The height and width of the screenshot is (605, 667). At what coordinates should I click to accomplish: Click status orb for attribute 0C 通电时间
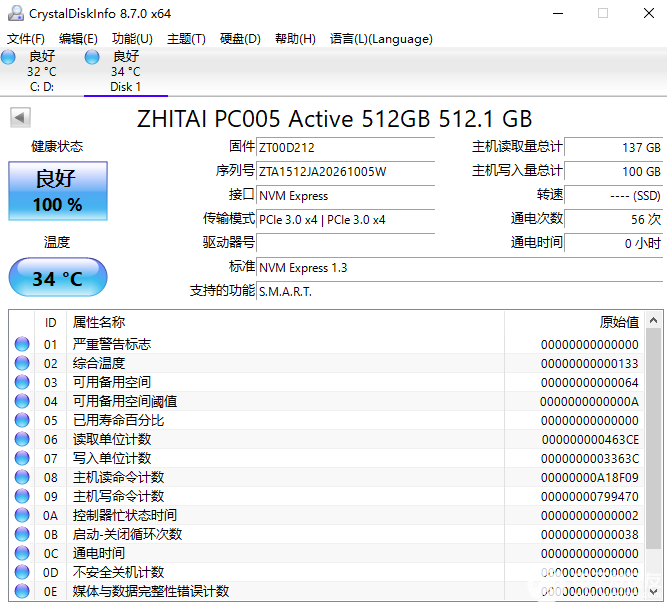22,553
